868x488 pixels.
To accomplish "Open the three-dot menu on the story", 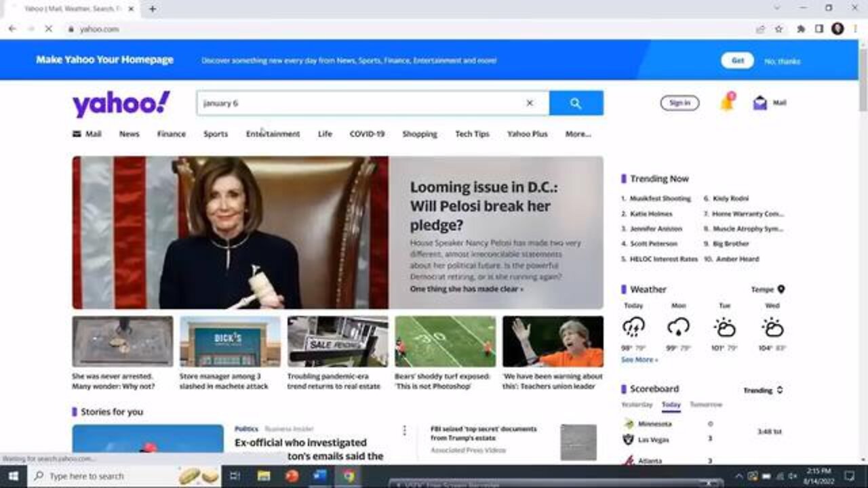I will pyautogui.click(x=405, y=430).
